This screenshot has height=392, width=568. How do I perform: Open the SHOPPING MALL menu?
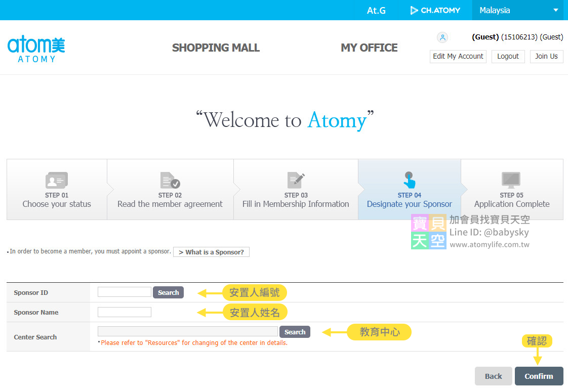pos(216,48)
